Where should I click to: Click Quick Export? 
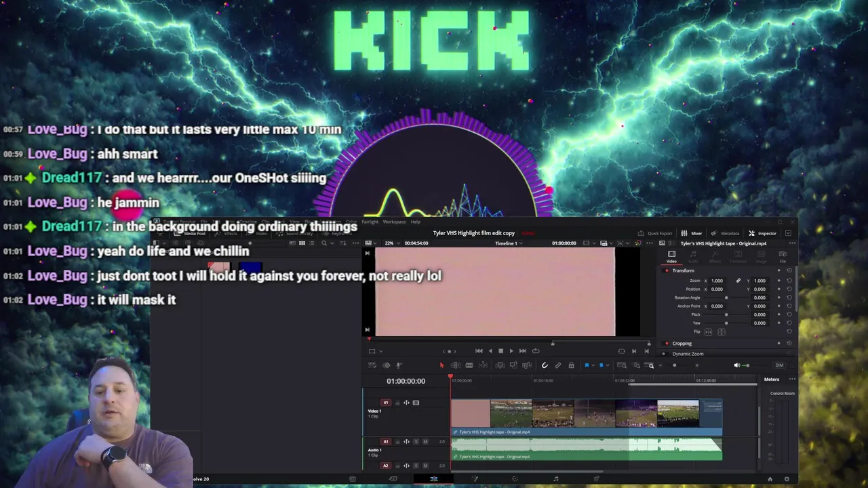click(x=654, y=233)
